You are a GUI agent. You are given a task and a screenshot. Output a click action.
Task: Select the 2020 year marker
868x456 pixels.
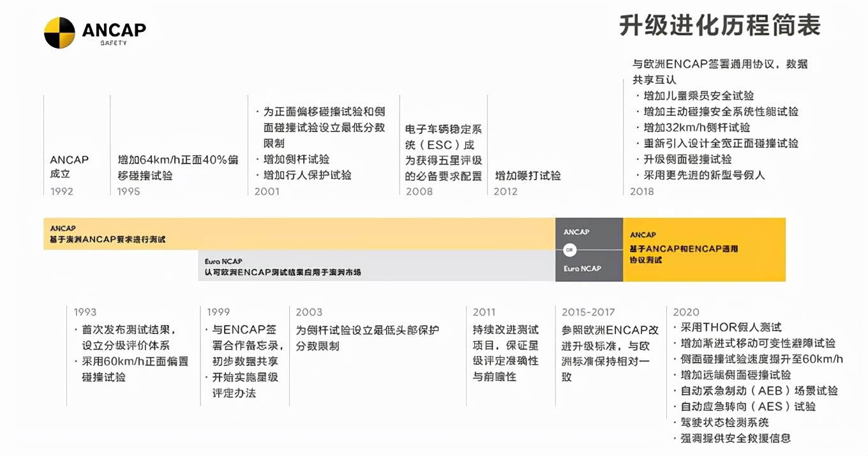(x=686, y=312)
